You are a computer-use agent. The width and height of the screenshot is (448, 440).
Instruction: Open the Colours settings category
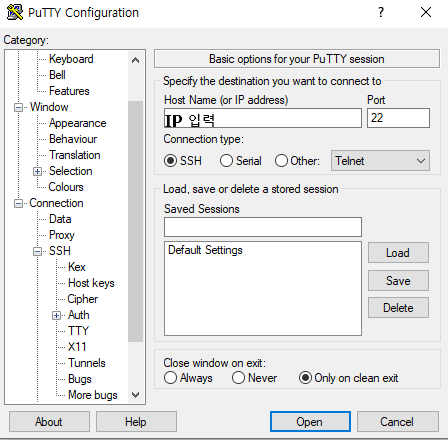66,187
